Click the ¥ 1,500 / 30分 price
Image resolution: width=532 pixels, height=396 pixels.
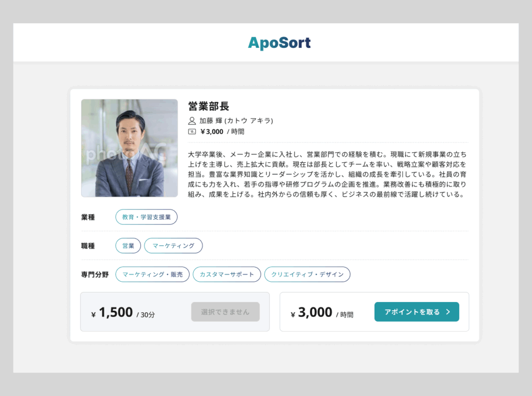pos(123,312)
